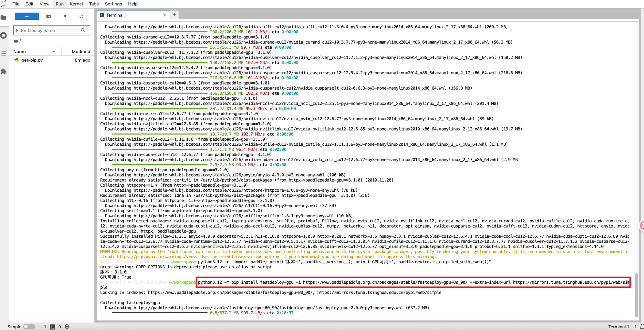Open the Table of Contents sidebar
Viewport: 644px width, 330px height.
pyautogui.click(x=4, y=53)
